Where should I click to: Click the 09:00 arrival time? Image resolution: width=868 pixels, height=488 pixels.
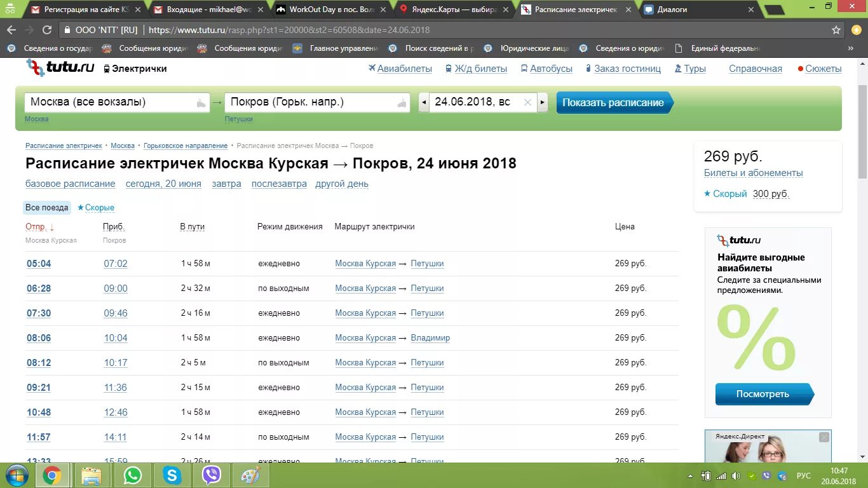(x=116, y=288)
